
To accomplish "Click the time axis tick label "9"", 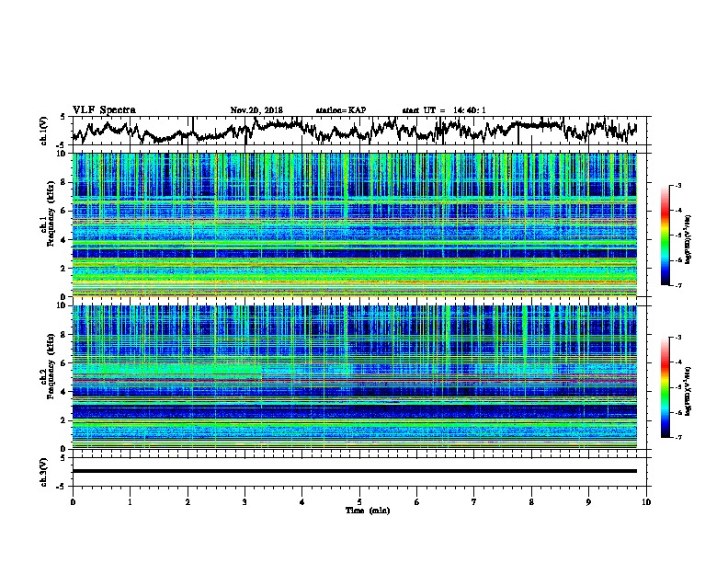I will pos(588,502).
